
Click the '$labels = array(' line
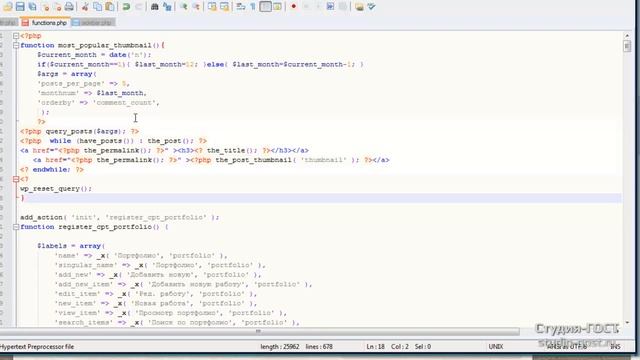pyautogui.click(x=71, y=246)
